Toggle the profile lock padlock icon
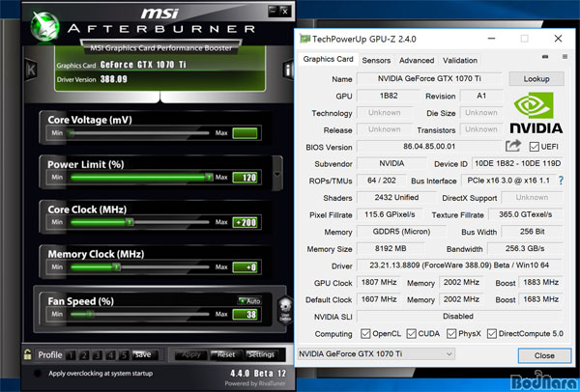 pyautogui.click(x=27, y=354)
